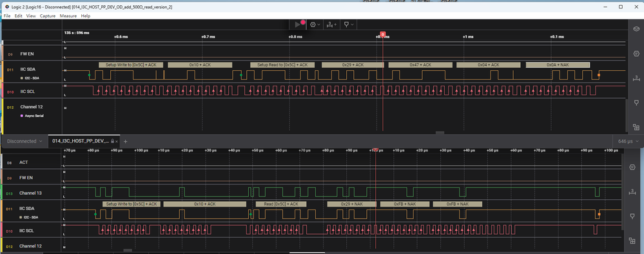Open timing markers panel in upper window sidebar
The image size is (644, 254).
coord(636,103)
